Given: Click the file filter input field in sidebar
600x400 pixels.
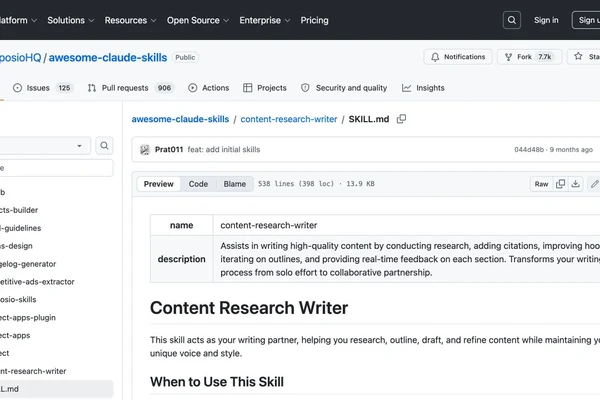Looking at the screenshot, I should click(x=56, y=168).
